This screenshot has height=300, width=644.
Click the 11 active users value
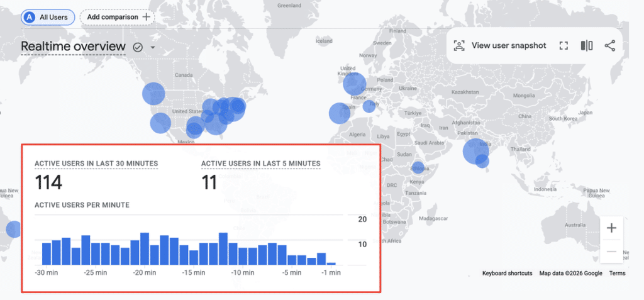click(209, 182)
